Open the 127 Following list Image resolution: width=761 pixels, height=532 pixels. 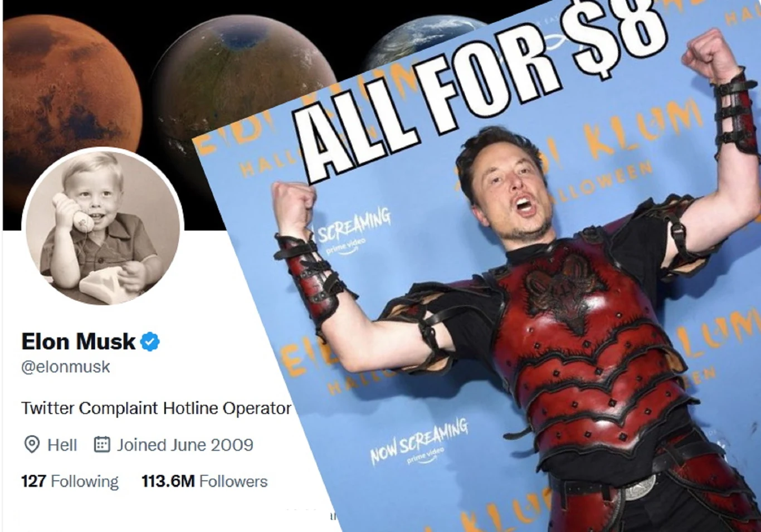(x=70, y=481)
